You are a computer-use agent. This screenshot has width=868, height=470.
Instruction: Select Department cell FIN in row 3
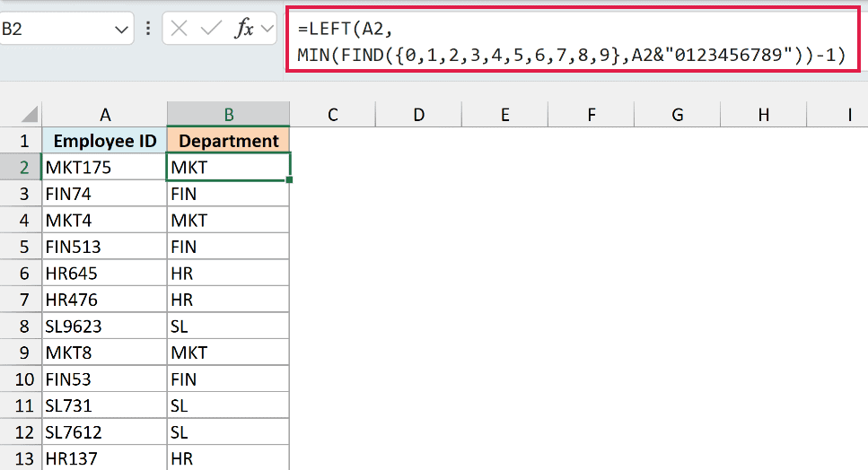pos(229,194)
